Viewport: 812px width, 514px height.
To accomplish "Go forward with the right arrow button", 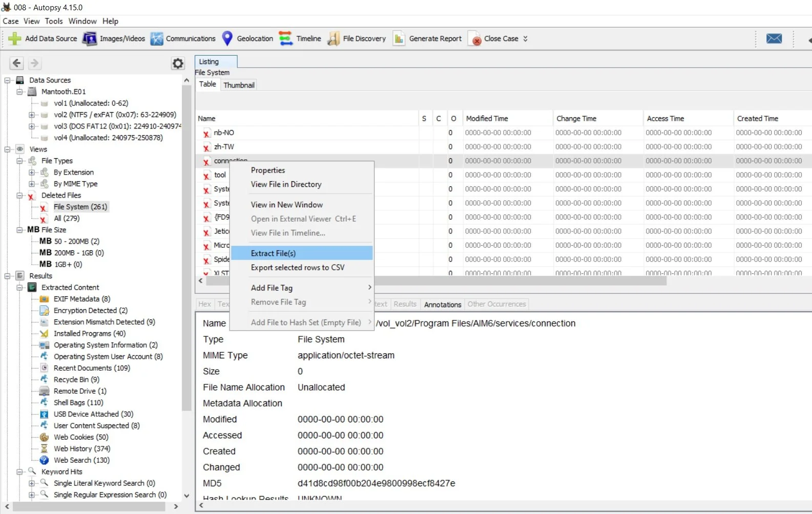I will [x=34, y=63].
